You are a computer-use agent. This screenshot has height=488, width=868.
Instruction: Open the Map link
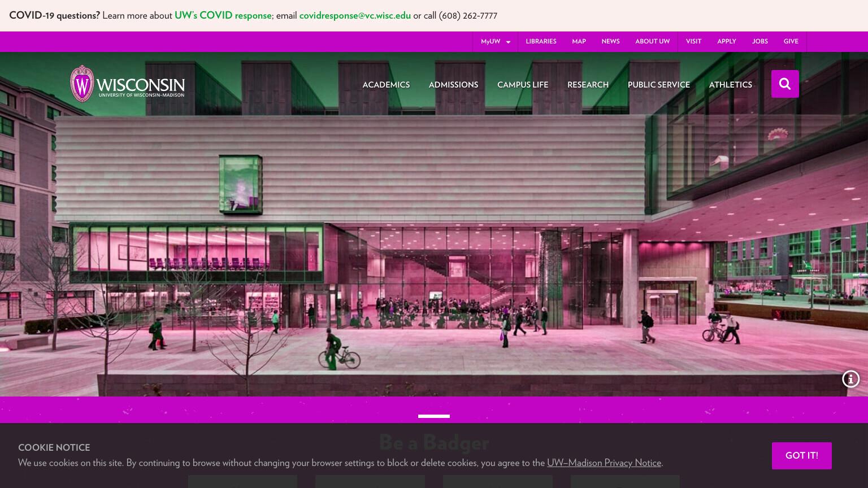pos(579,41)
